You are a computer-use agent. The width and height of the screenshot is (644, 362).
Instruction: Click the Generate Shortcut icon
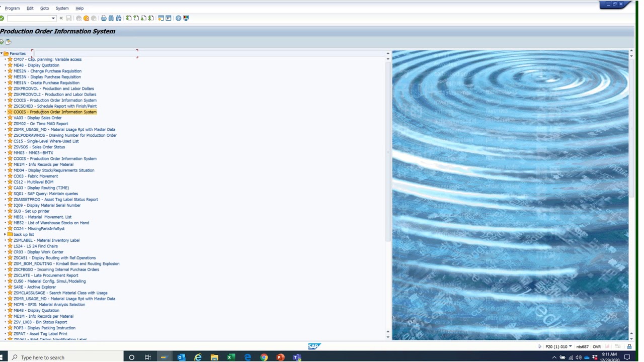coord(169,18)
